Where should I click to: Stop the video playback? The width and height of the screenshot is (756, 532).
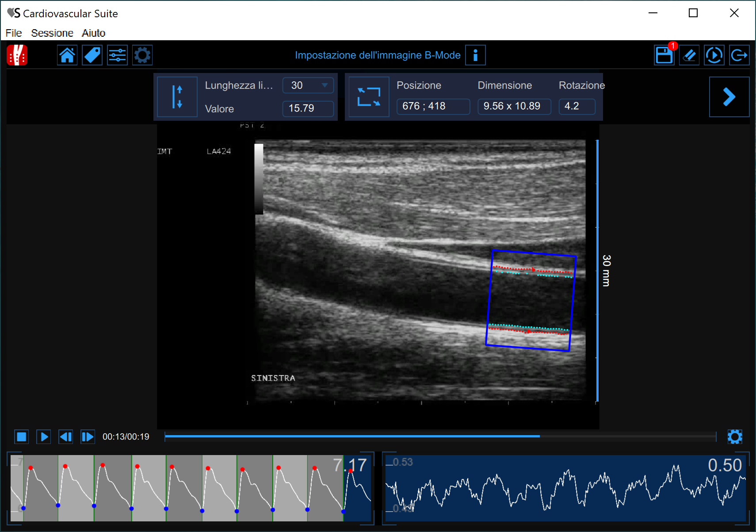(22, 437)
